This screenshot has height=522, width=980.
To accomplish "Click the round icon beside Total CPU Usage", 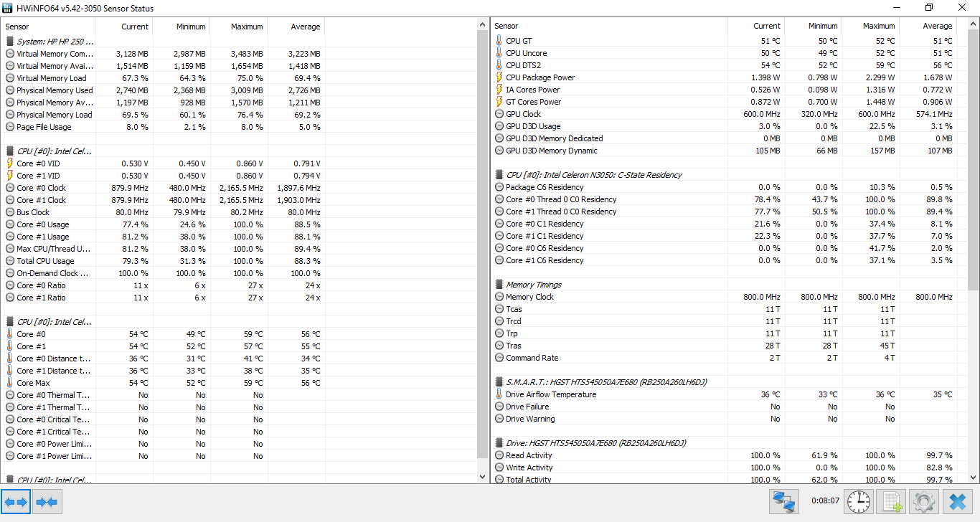I will [x=10, y=261].
